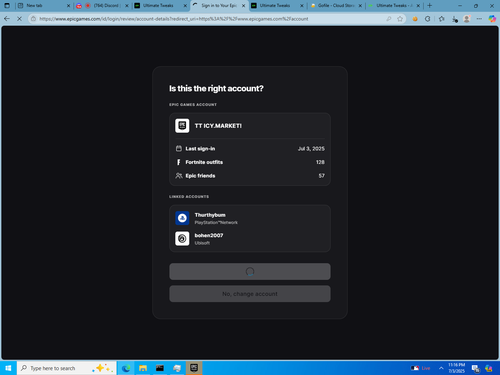Open the Epic Games Launcher taskbar icon
The image size is (500, 375).
[x=194, y=368]
